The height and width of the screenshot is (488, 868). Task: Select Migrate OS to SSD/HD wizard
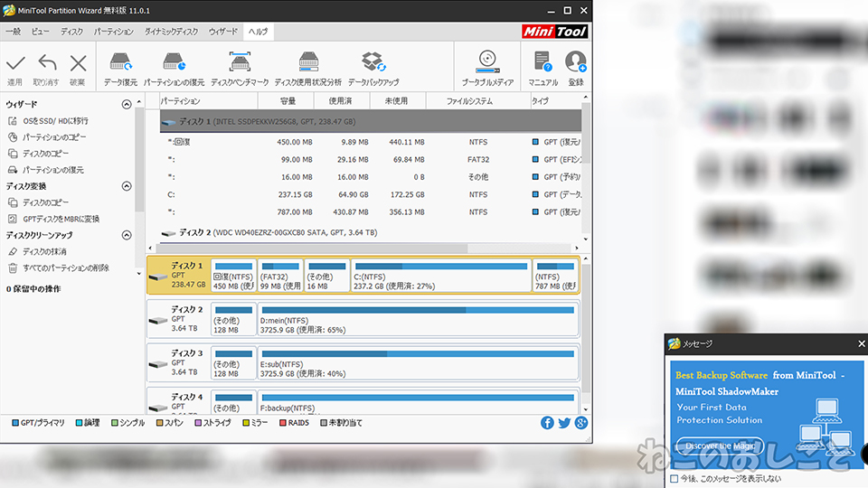[55, 120]
